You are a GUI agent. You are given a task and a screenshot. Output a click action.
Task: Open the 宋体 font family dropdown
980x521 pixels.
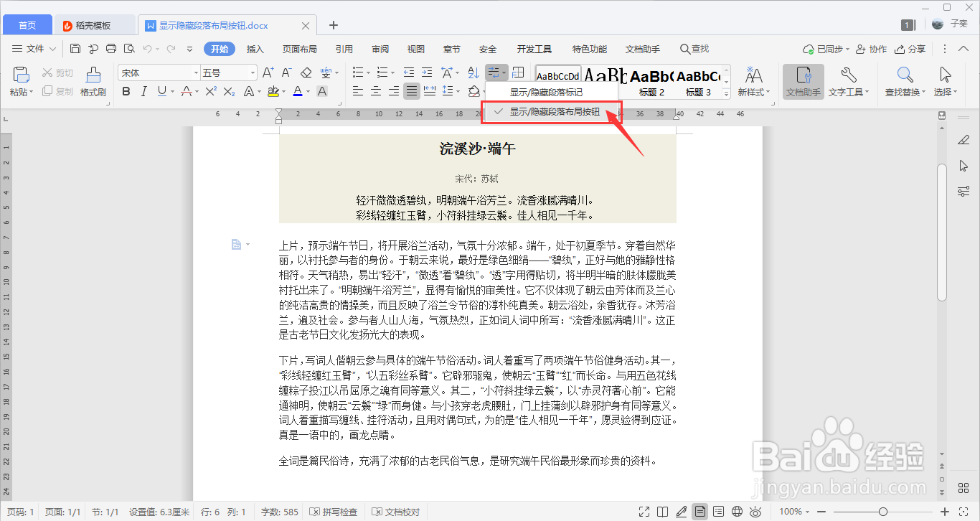[x=158, y=72]
